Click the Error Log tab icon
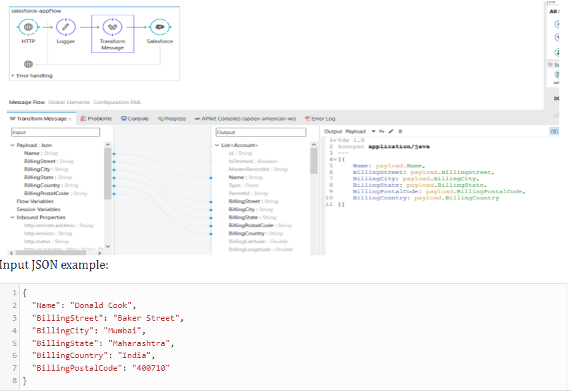Screen dimensions: 572x392 pos(308,119)
